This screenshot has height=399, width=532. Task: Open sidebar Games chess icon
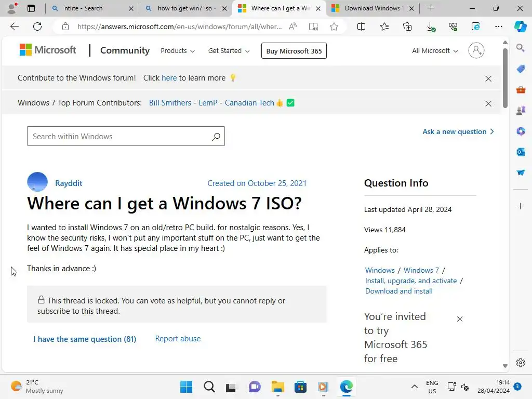tap(521, 110)
